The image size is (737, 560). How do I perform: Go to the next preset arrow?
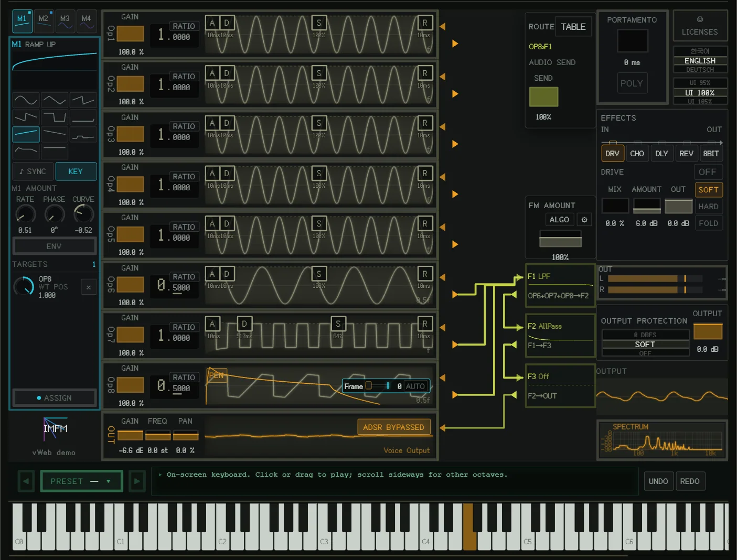137,481
